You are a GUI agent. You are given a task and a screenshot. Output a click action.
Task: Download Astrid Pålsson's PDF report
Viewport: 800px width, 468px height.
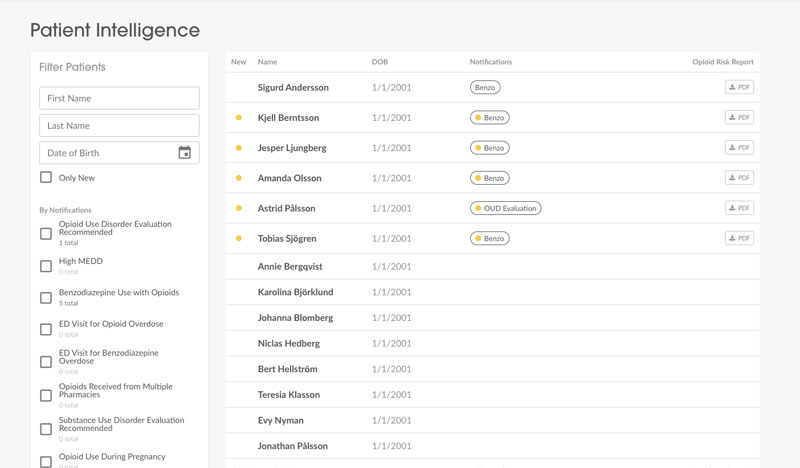(739, 208)
